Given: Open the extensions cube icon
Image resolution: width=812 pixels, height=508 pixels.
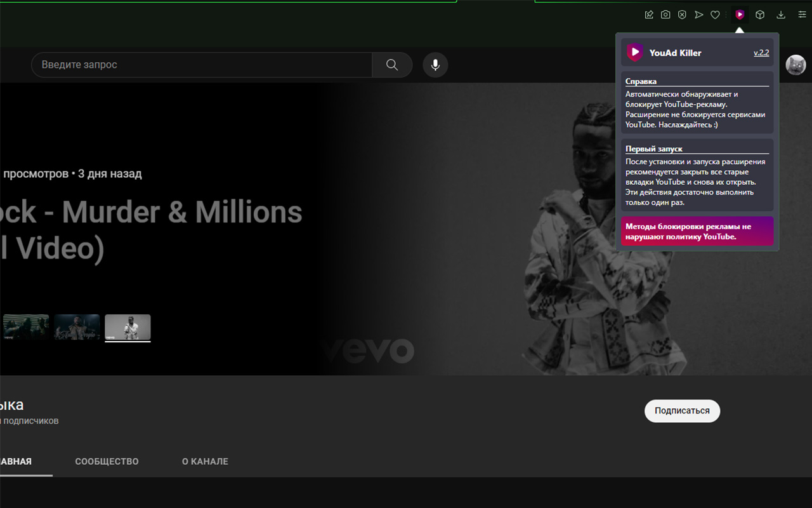Looking at the screenshot, I should pyautogui.click(x=760, y=15).
